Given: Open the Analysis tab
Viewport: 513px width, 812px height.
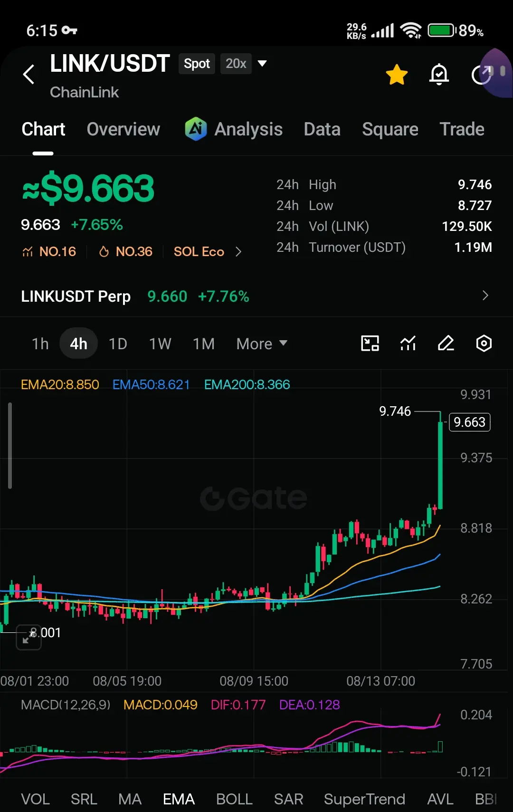Looking at the screenshot, I should click(x=248, y=129).
